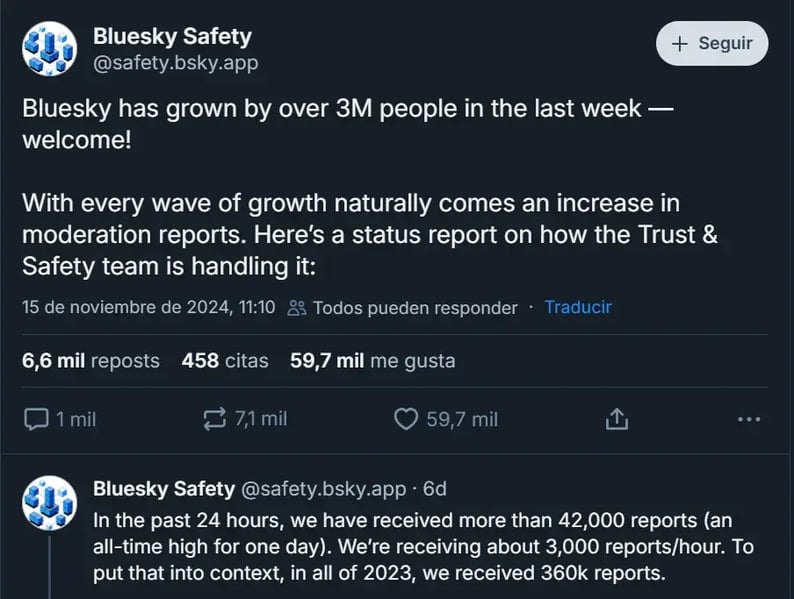Click the 15 de noviembre de 2024 timestamp
Image resolution: width=794 pixels, height=599 pixels.
(148, 307)
